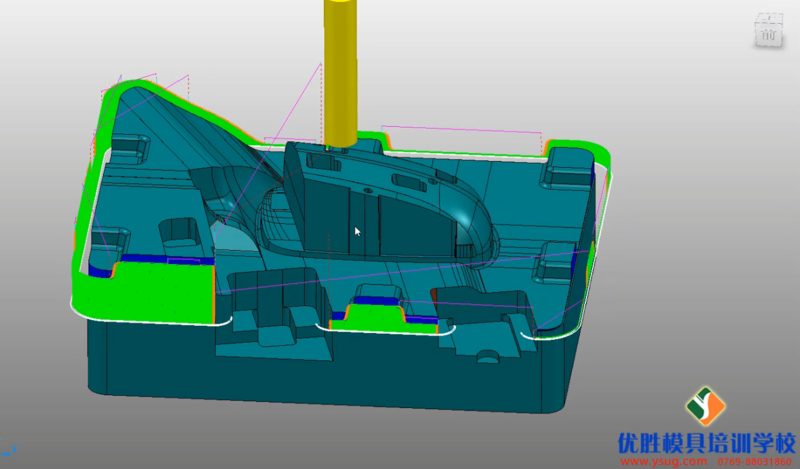Select the white fillet edge at bottom-right corner
Screen dimensions: 800x469
tap(560, 333)
